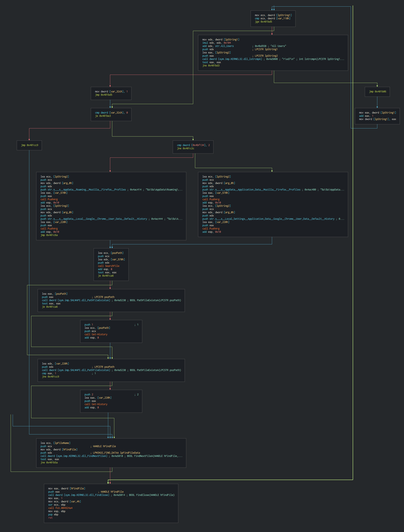The height and width of the screenshot is (532, 404).
Task: Select the lstrcmpA call instruction
Action: 232,59
